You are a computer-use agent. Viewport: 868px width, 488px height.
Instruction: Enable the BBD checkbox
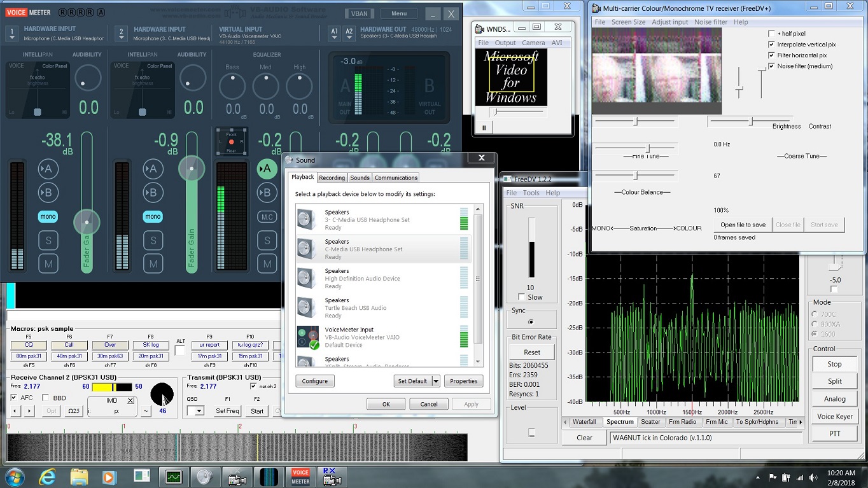coord(45,398)
